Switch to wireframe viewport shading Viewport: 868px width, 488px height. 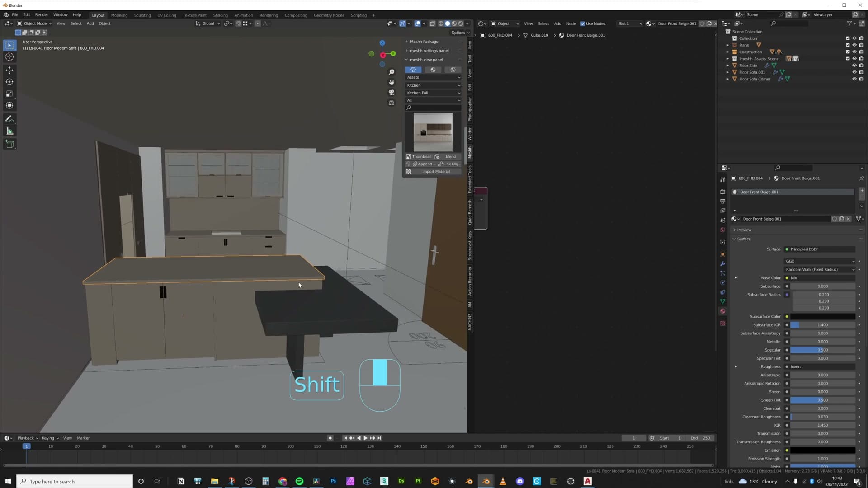click(x=441, y=24)
